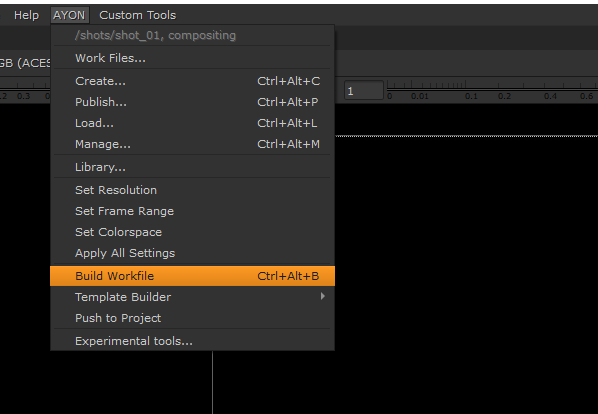The width and height of the screenshot is (598, 414).
Task: Click Apply All Settings
Action: click(x=193, y=253)
